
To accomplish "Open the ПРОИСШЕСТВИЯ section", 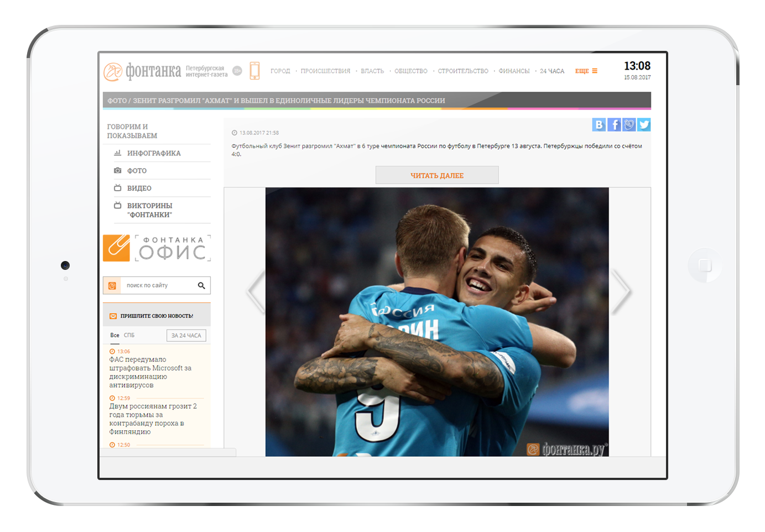I will click(325, 71).
